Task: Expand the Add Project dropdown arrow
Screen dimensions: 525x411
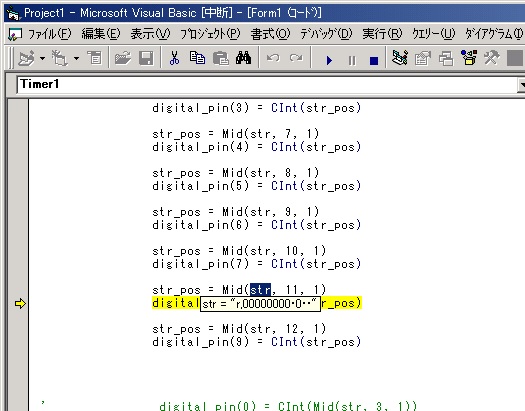Action: coord(43,59)
